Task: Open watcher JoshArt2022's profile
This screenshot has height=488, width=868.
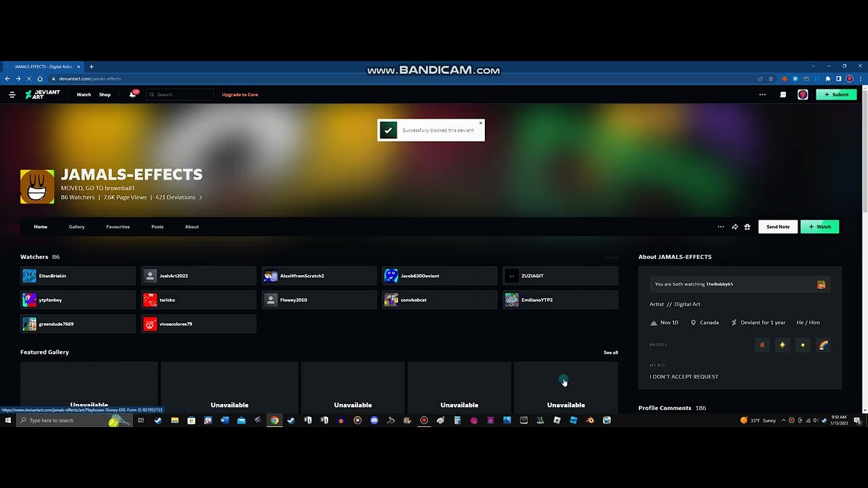Action: [199, 276]
